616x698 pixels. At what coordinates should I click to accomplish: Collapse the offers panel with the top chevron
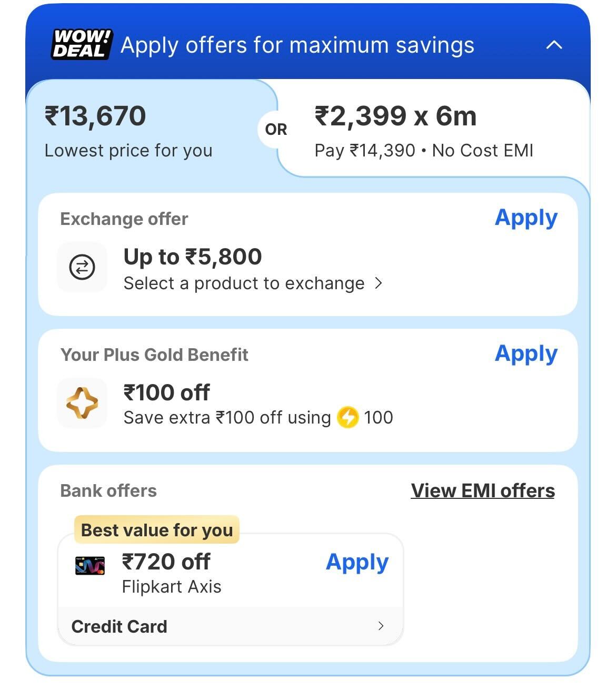554,45
